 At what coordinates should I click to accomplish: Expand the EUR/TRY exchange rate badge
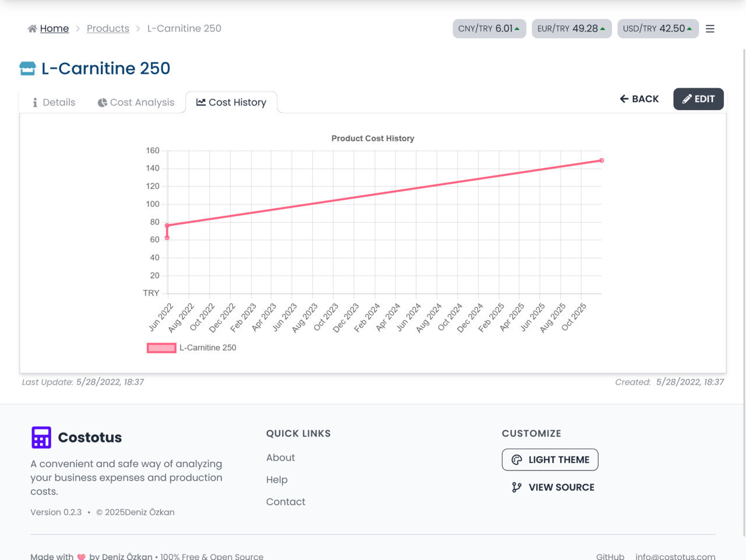[x=571, y=29]
